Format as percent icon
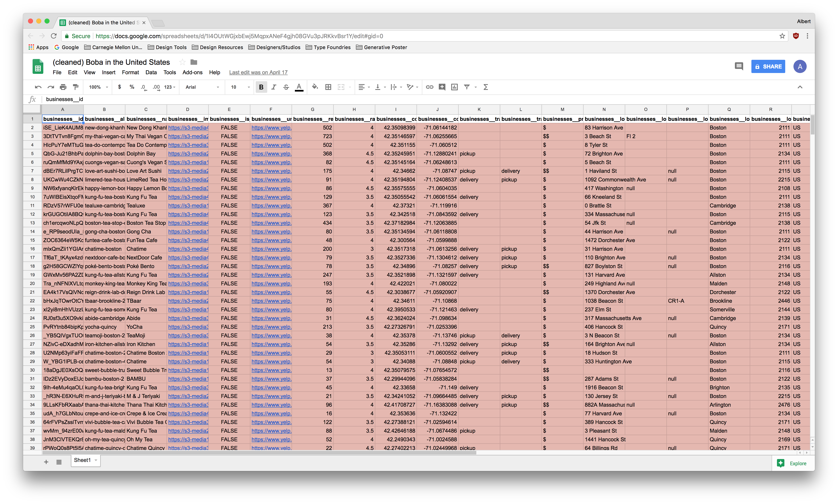 [132, 87]
